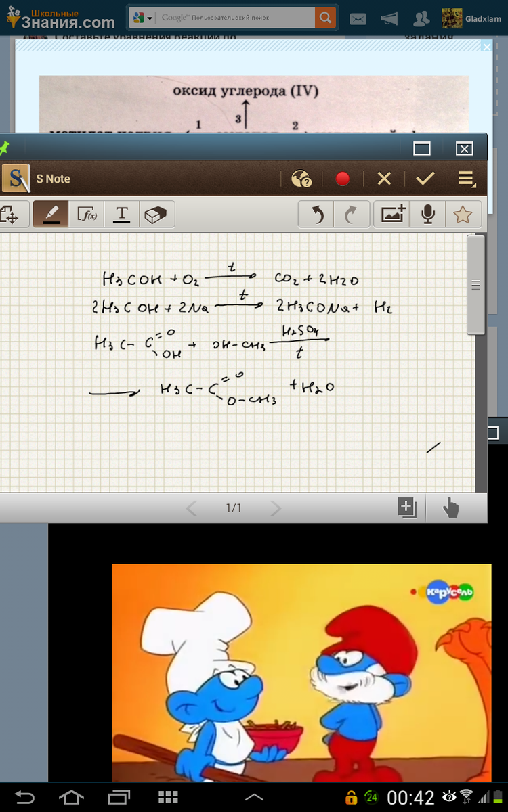The height and width of the screenshot is (812, 508).
Task: Open the Google search engine dropdown
Action: pos(142,18)
